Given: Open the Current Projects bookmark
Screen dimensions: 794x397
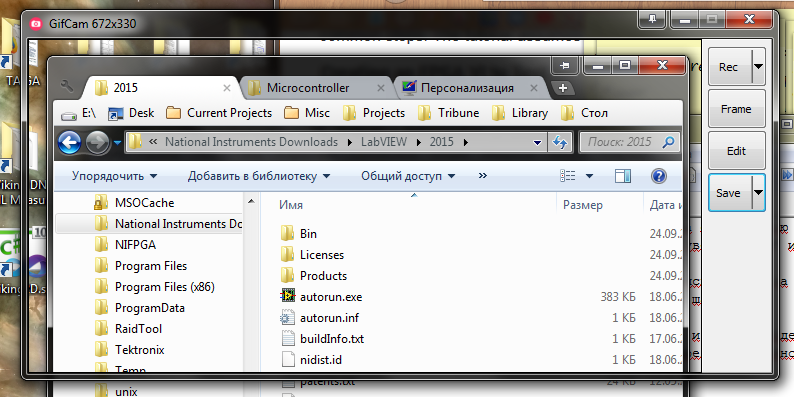Looking at the screenshot, I should 219,113.
